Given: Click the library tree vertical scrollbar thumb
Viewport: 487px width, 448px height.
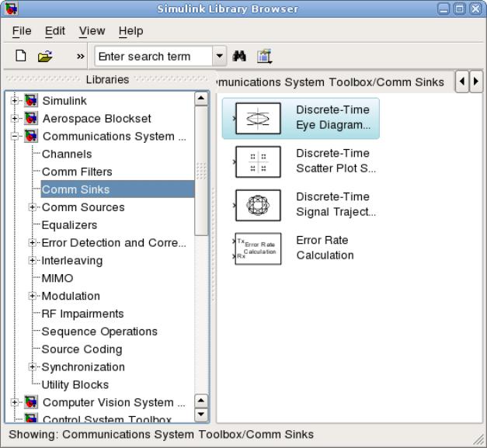Looking at the screenshot, I should pos(201,171).
